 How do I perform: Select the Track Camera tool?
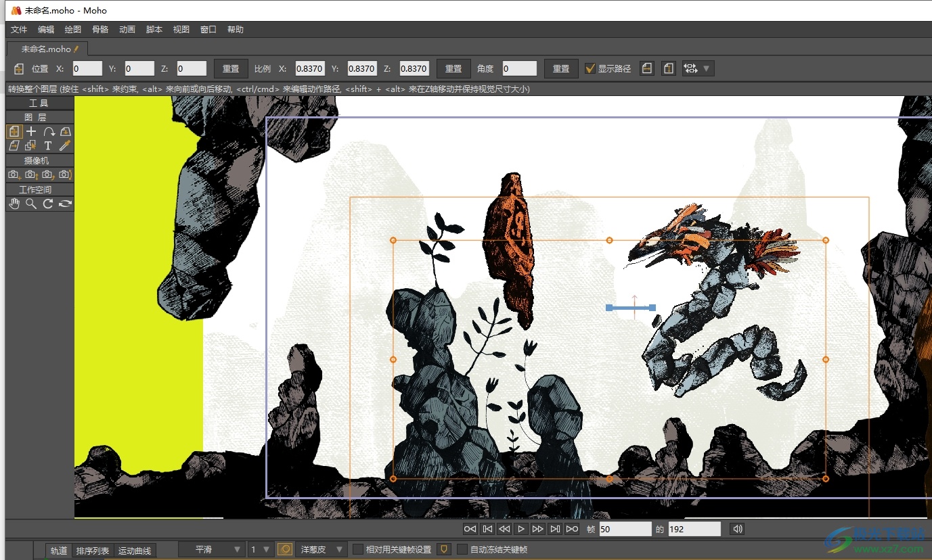tap(14, 174)
